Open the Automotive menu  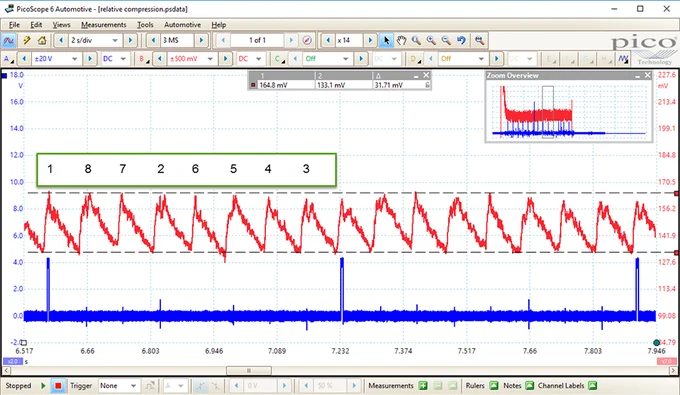click(182, 25)
